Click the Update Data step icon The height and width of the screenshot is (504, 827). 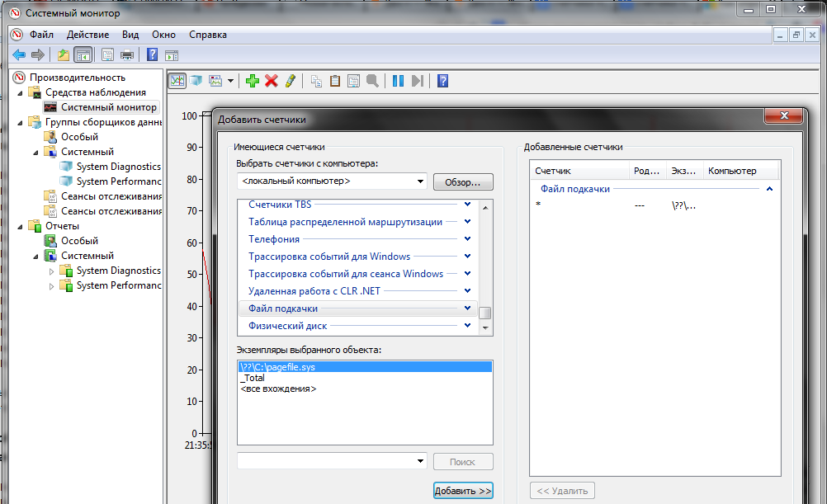[417, 81]
